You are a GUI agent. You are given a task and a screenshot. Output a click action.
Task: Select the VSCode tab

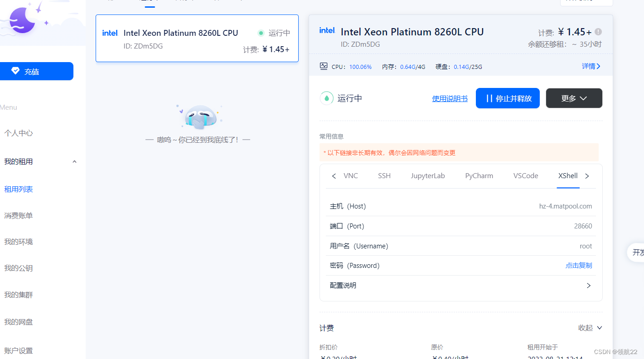click(x=526, y=176)
